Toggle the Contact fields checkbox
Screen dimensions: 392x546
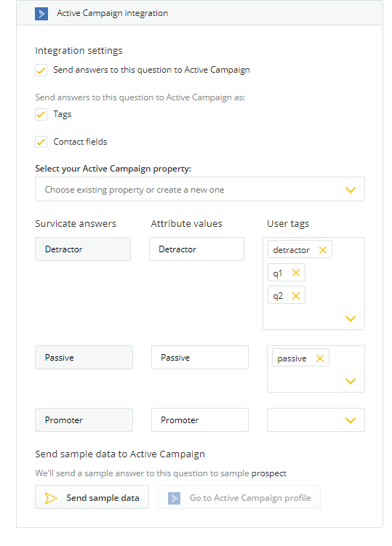tap(41, 142)
